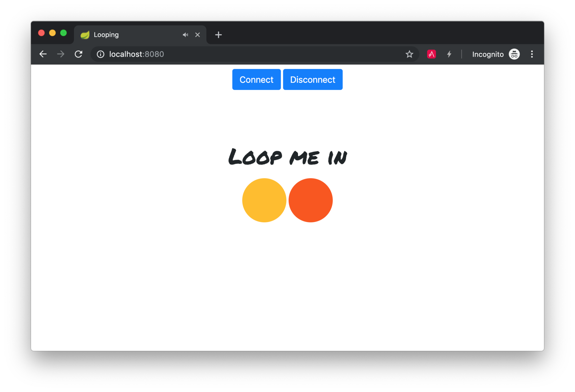The image size is (575, 392).
Task: Click the yellow circle
Action: (x=264, y=200)
